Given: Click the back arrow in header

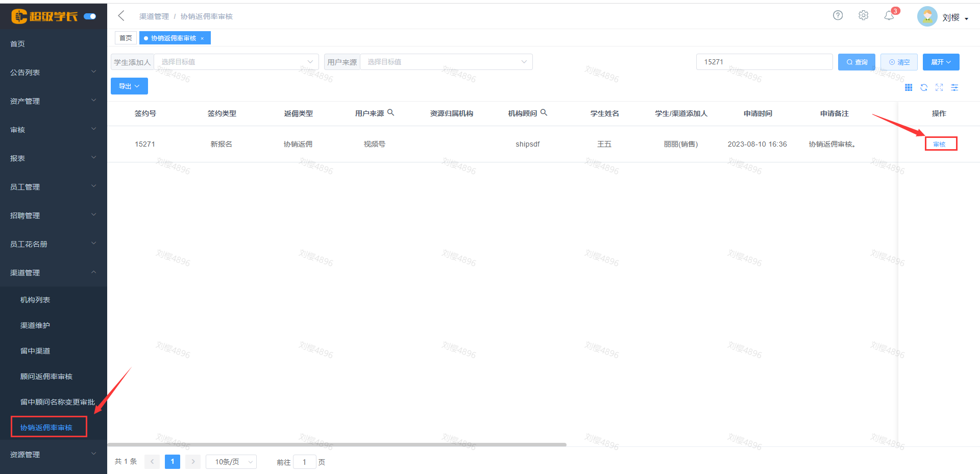Looking at the screenshot, I should pyautogui.click(x=121, y=16).
